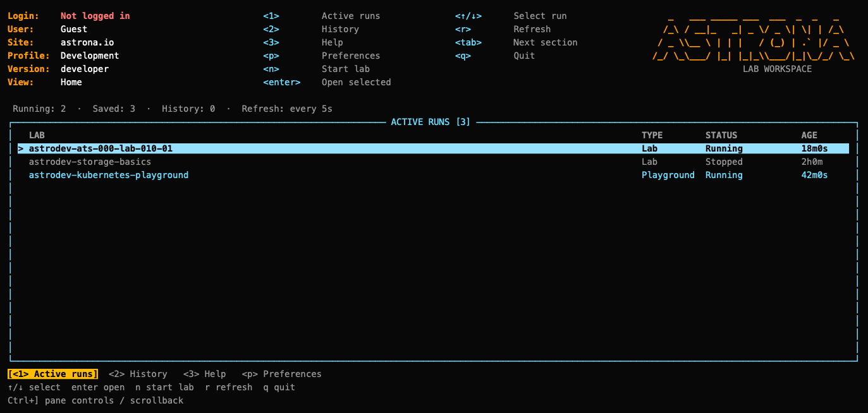This screenshot has height=413, width=868.
Task: Click the History: 0 counter
Action: tap(188, 109)
